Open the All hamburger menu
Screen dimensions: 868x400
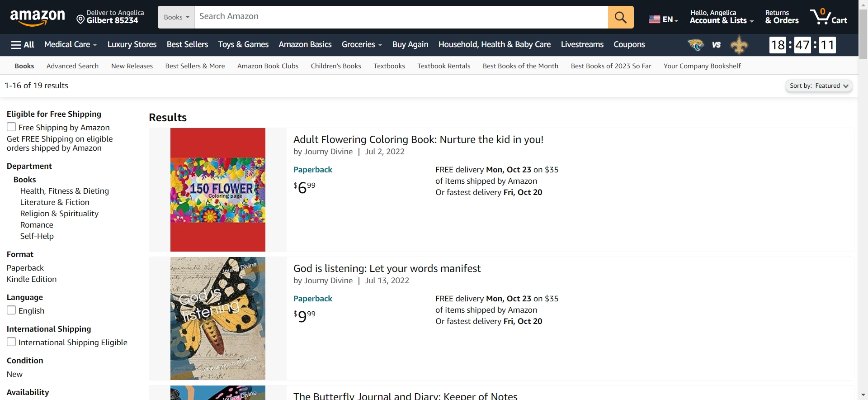(x=23, y=44)
